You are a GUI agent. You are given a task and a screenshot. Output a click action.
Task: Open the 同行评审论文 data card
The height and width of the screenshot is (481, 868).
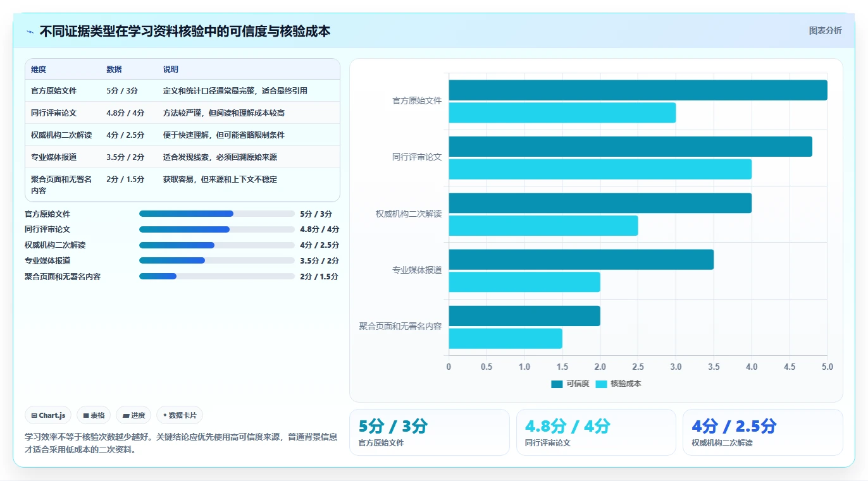(596, 432)
